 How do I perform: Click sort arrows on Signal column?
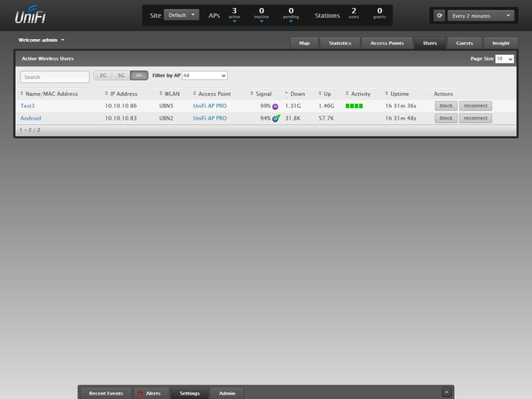click(252, 93)
